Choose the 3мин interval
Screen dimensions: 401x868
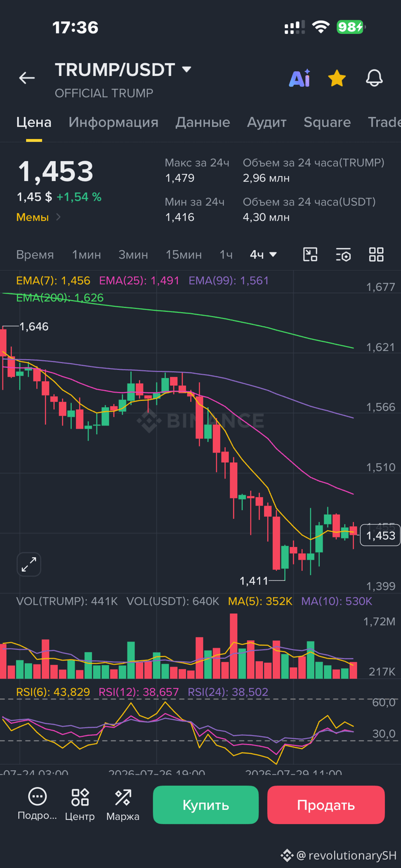[x=133, y=255]
